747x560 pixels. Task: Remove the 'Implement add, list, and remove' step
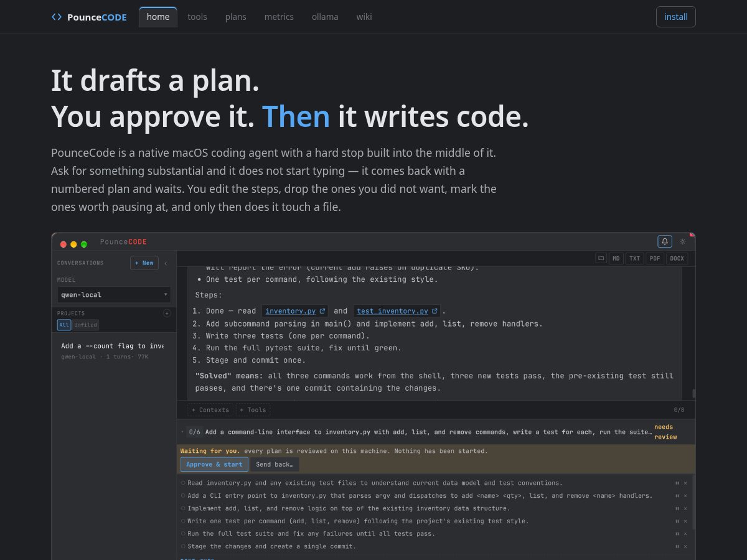click(685, 508)
